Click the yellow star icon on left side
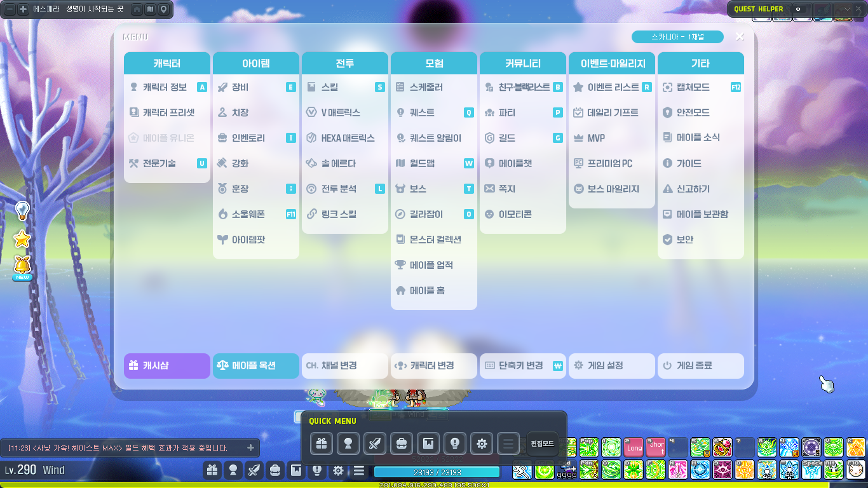Image resolution: width=868 pixels, height=488 pixels. (22, 239)
